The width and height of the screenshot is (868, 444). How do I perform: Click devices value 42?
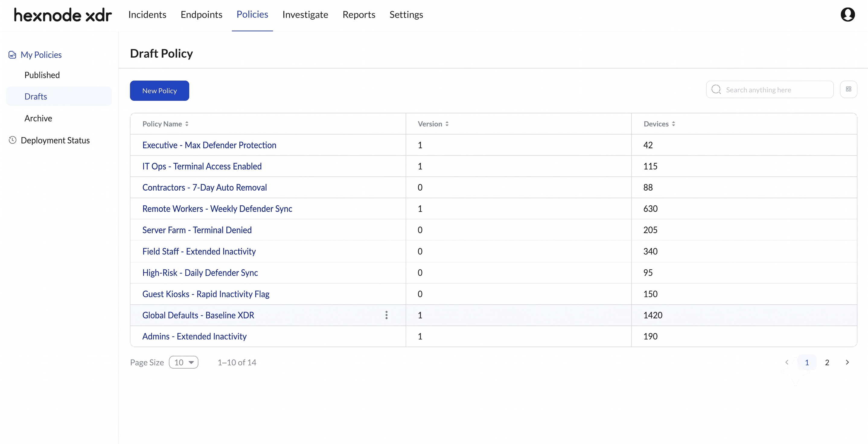[648, 145]
